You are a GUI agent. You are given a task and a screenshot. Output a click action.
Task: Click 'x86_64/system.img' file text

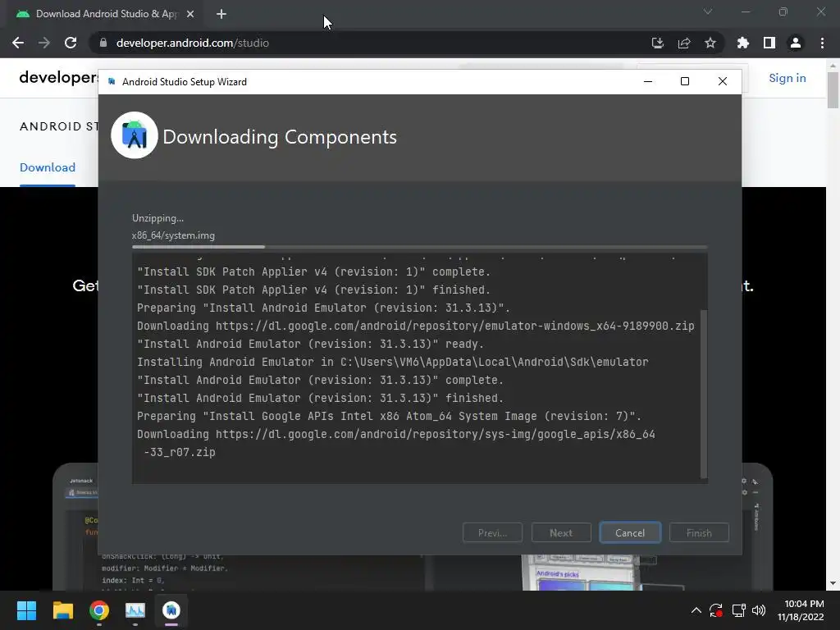[x=173, y=235]
